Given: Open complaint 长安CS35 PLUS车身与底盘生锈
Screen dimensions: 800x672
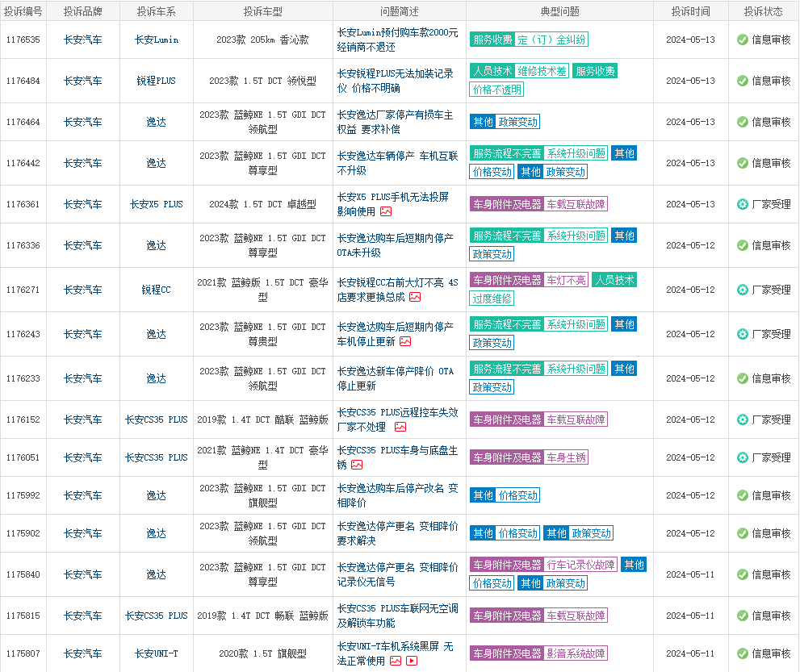Looking at the screenshot, I should pyautogui.click(x=397, y=458).
